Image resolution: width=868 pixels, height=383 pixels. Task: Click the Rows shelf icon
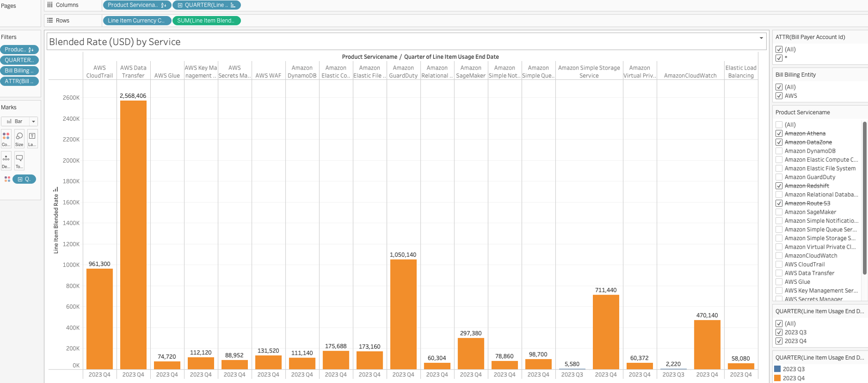pyautogui.click(x=50, y=21)
